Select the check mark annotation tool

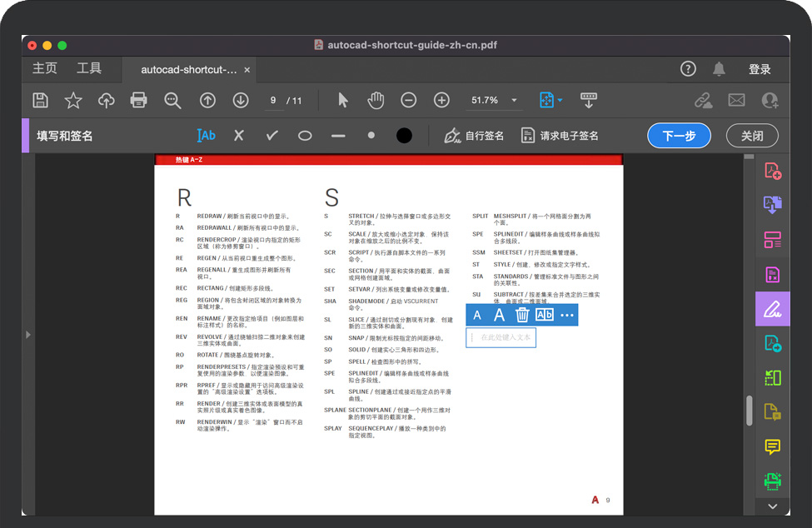271,136
